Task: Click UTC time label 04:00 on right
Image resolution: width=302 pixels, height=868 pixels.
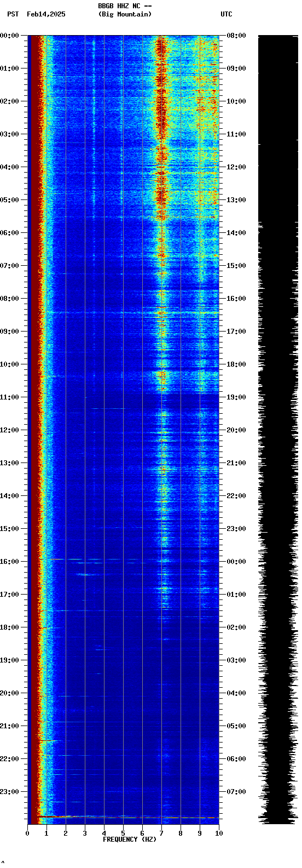Action: click(x=236, y=693)
